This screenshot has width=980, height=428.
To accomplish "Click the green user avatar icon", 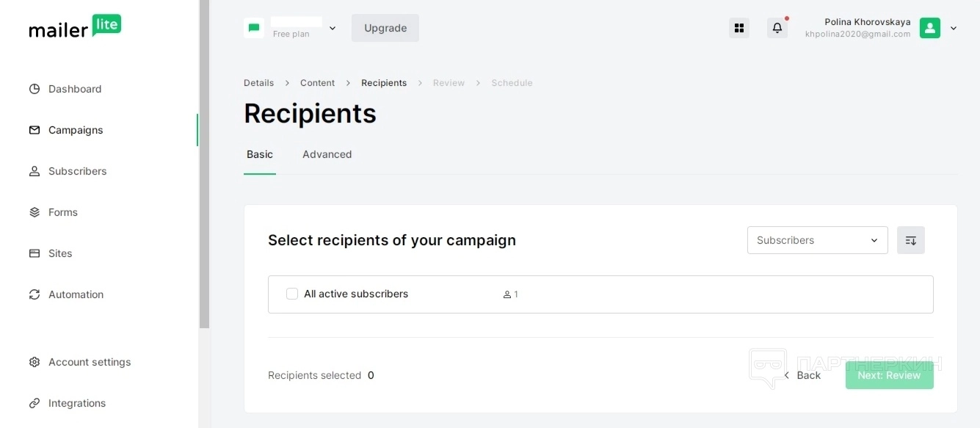I will point(929,28).
